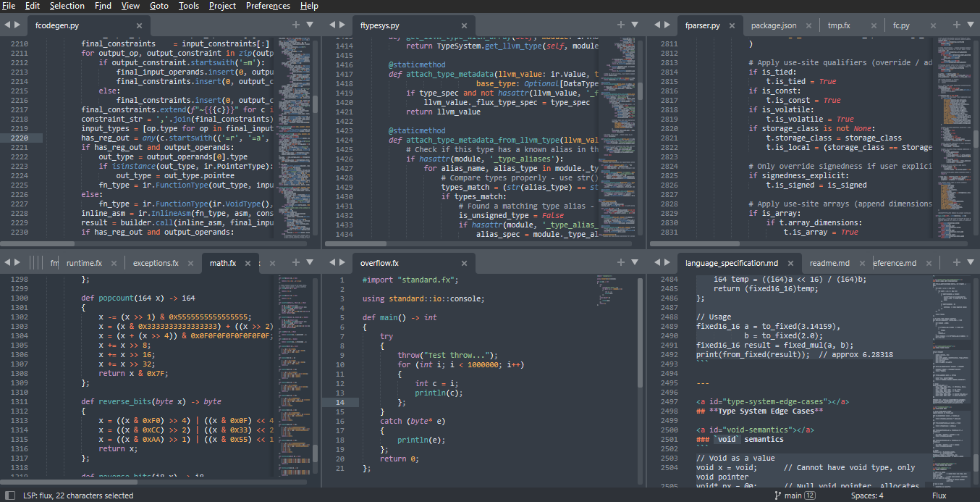The image size is (980, 502).
Task: Open tab list dropdown in fparser.py pane
Action: 971,25
